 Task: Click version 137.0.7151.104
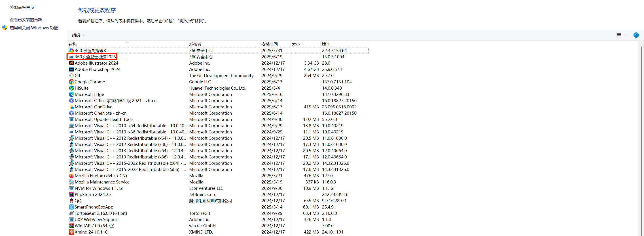point(337,82)
